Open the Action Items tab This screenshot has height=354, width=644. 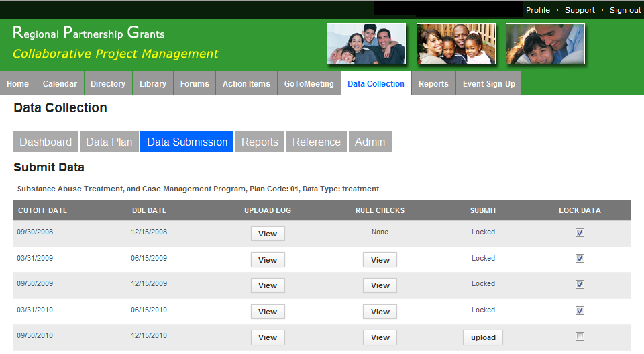click(246, 83)
